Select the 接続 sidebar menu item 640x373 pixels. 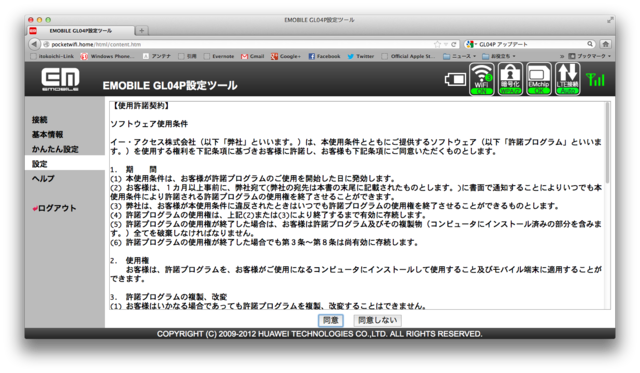click(40, 120)
